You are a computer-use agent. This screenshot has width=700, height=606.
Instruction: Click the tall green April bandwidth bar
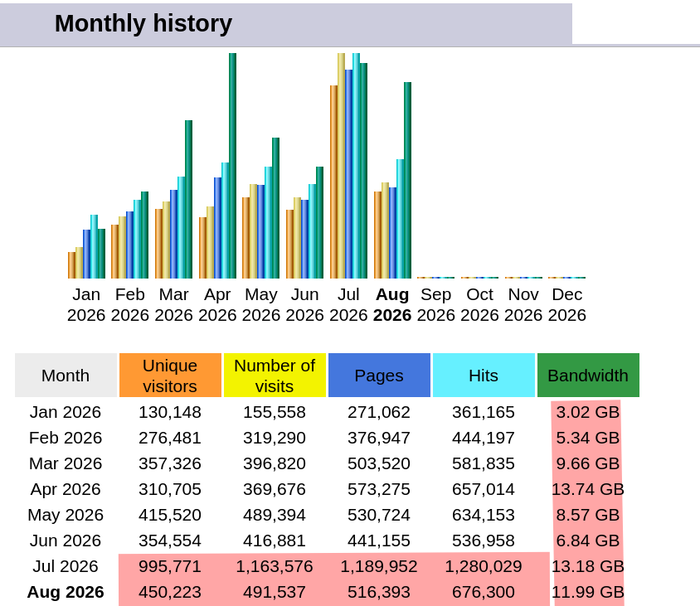click(232, 166)
